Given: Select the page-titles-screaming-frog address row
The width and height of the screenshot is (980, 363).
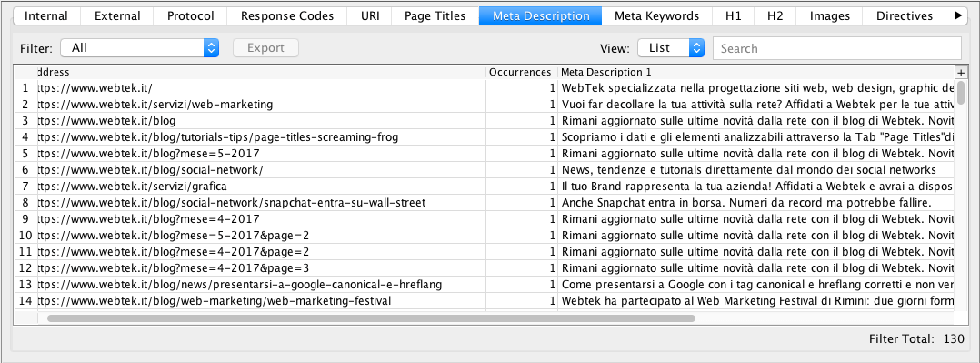Looking at the screenshot, I should pyautogui.click(x=262, y=137).
